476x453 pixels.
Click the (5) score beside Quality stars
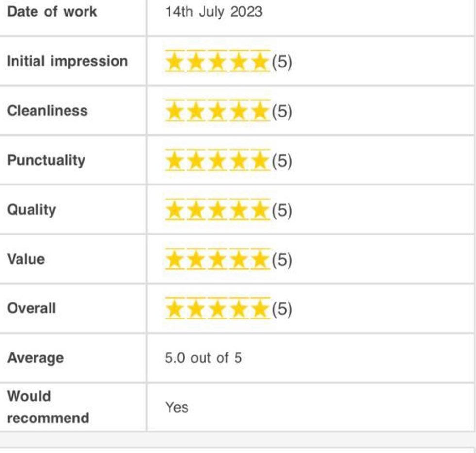click(282, 211)
